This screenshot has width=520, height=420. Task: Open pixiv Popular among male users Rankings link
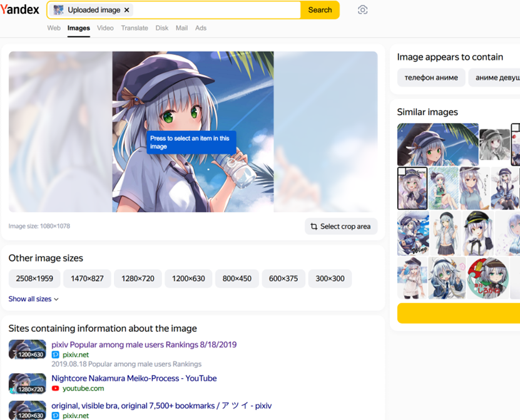point(144,345)
